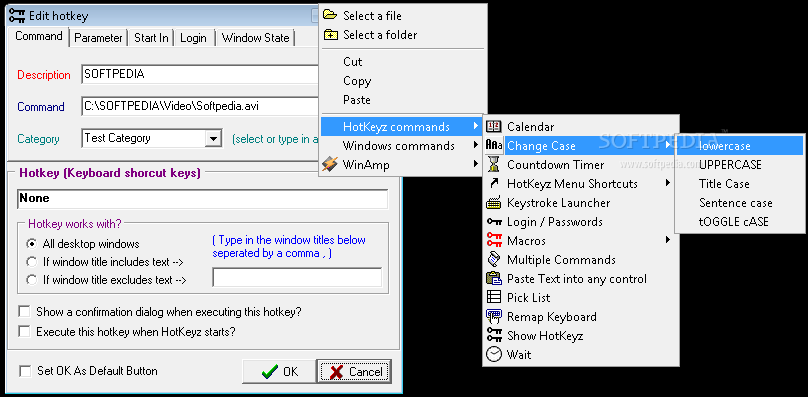The image size is (808, 397).
Task: Select If window title includes text option
Action: 32,262
